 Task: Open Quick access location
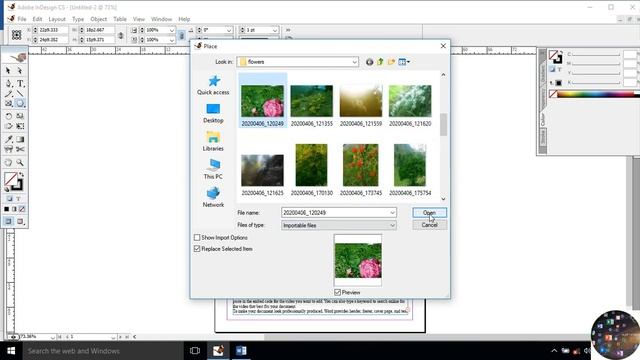[213, 85]
